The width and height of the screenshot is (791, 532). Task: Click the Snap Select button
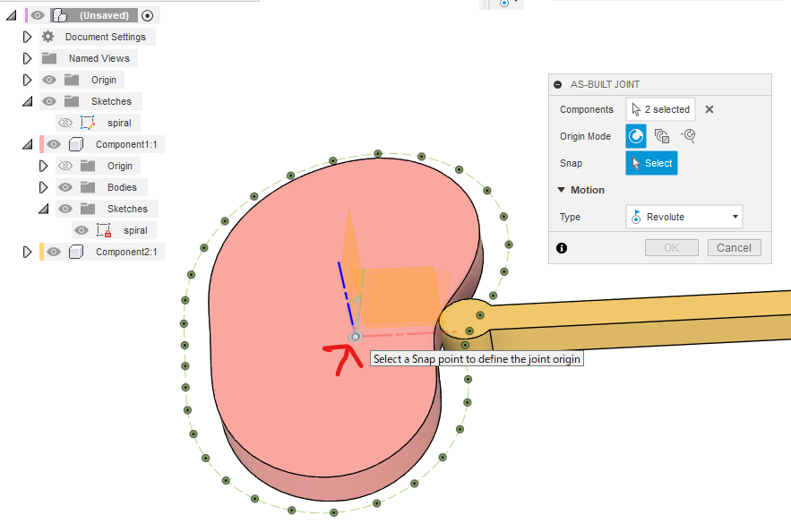(x=651, y=163)
